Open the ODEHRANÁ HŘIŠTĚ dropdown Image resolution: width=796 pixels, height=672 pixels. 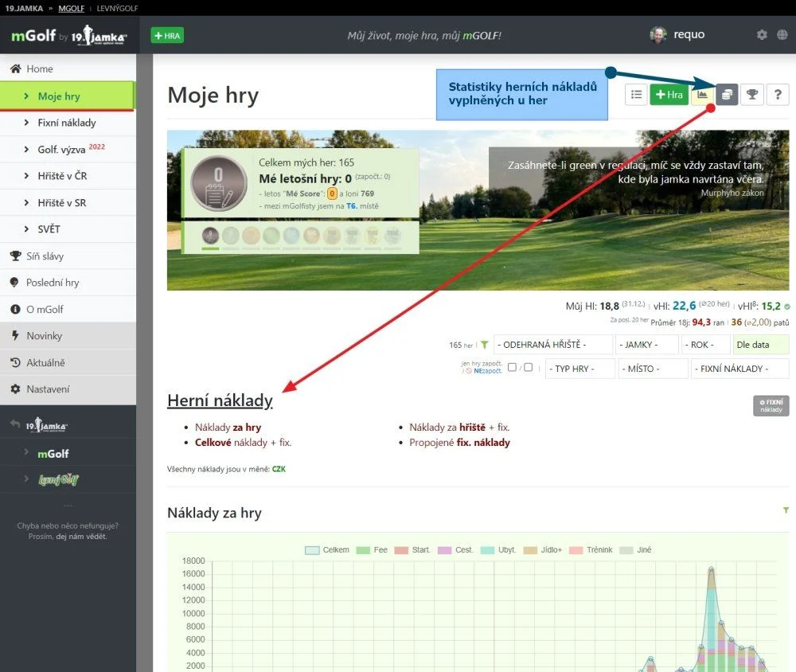(553, 345)
